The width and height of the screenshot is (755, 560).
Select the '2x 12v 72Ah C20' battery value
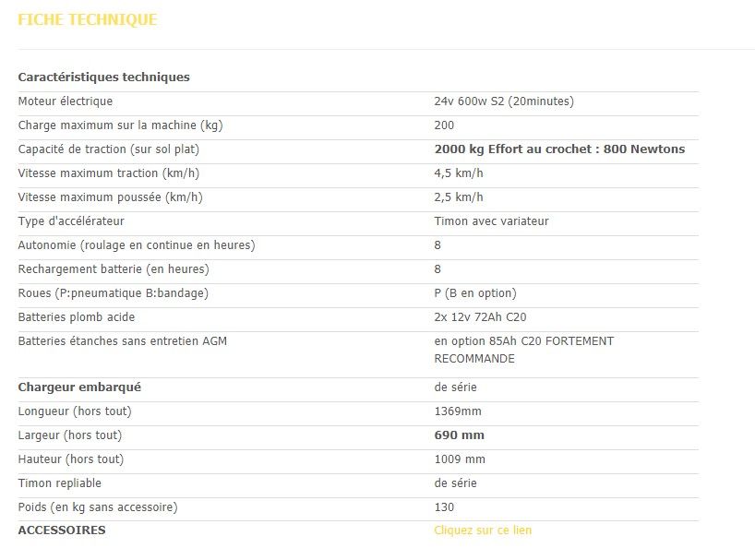(x=480, y=317)
